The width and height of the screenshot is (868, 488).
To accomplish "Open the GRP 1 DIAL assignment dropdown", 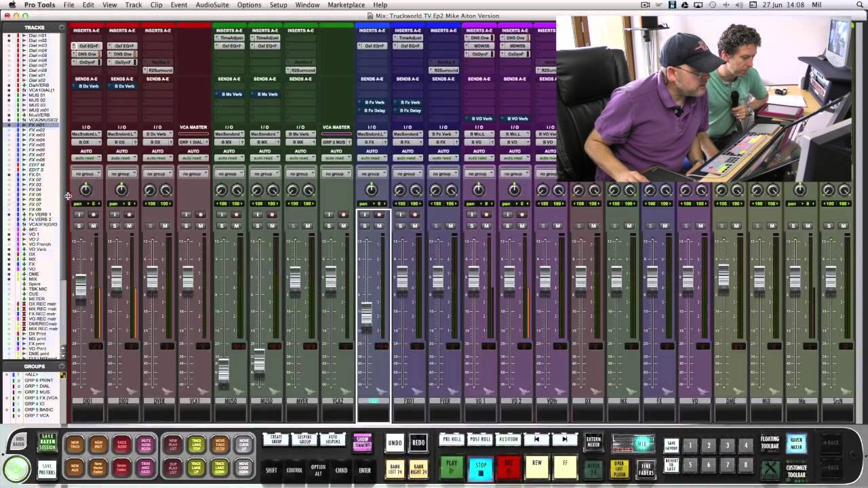I will [193, 142].
